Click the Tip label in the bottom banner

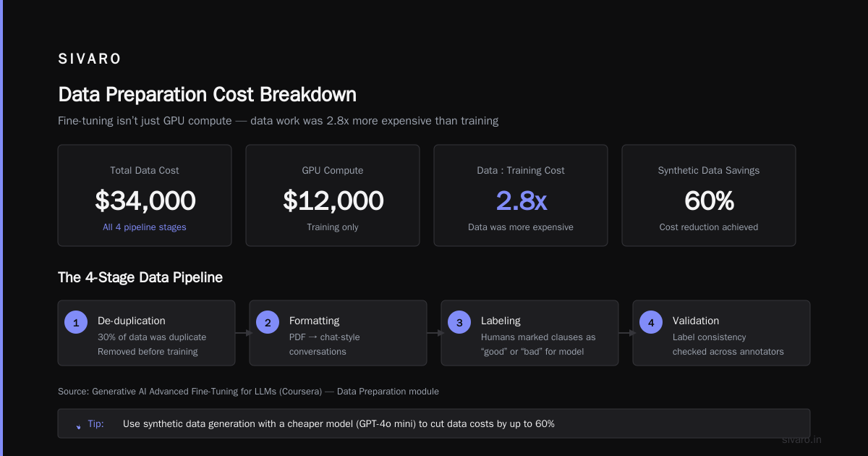tap(95, 423)
